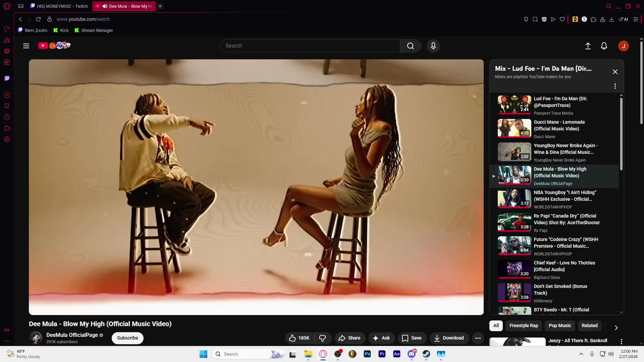Open the Remi_Exotic bookmark
644x362 pixels.
pyautogui.click(x=33, y=30)
